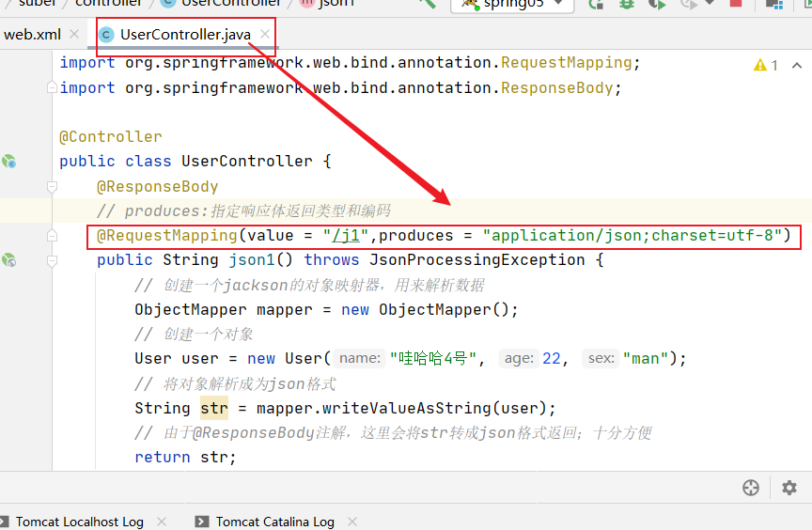
Task: Collapse the fold marker next to @ResponseBody
Action: [54, 186]
